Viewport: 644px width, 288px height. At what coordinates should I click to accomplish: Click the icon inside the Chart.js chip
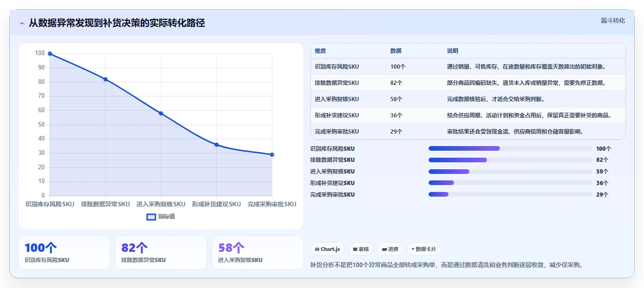pyautogui.click(x=317, y=250)
